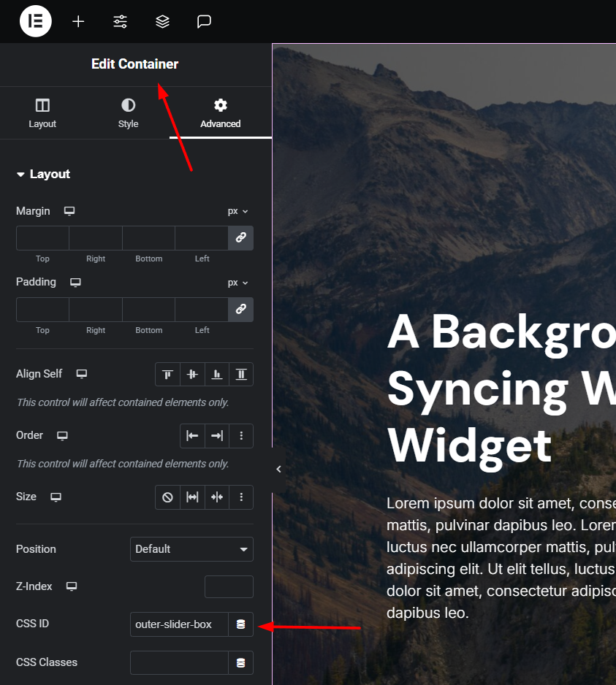Click dynamic tags icon beside CSS ID
The height and width of the screenshot is (685, 616).
[240, 624]
